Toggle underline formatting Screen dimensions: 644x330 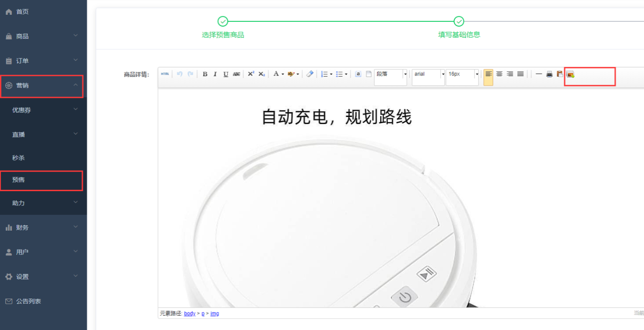[x=226, y=74]
